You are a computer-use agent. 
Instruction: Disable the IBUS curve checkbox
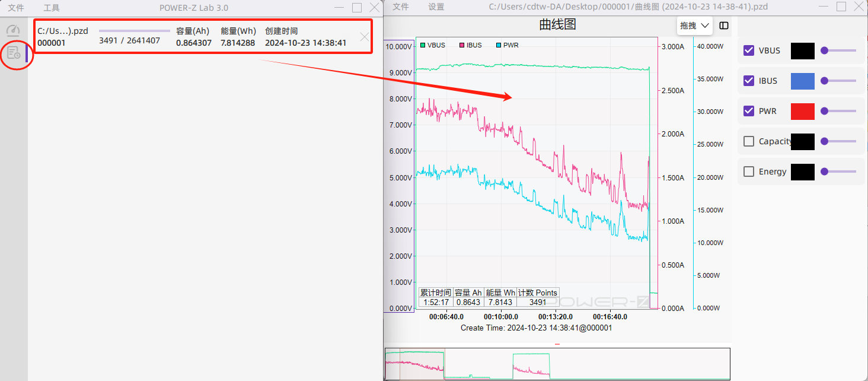pyautogui.click(x=749, y=81)
